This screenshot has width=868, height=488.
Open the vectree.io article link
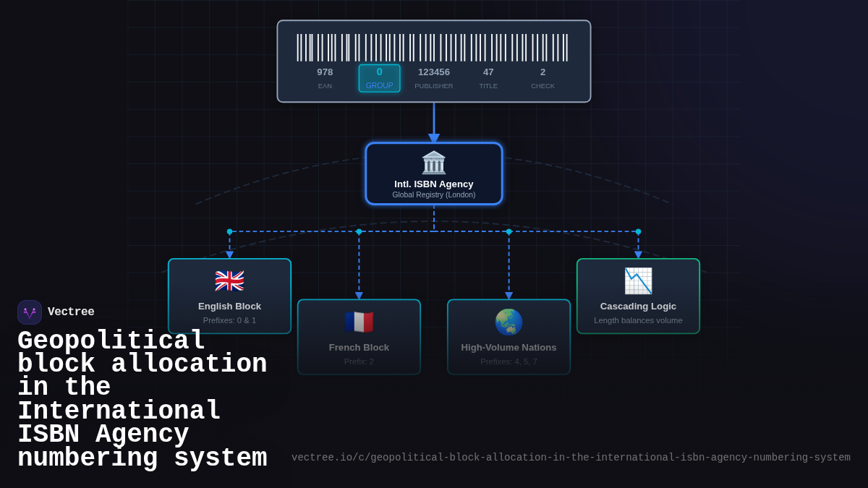(571, 457)
